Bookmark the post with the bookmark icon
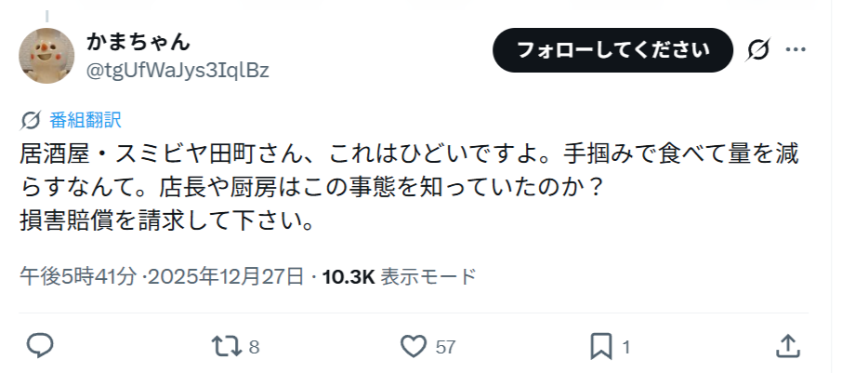This screenshot has height=373, width=868. point(601,347)
